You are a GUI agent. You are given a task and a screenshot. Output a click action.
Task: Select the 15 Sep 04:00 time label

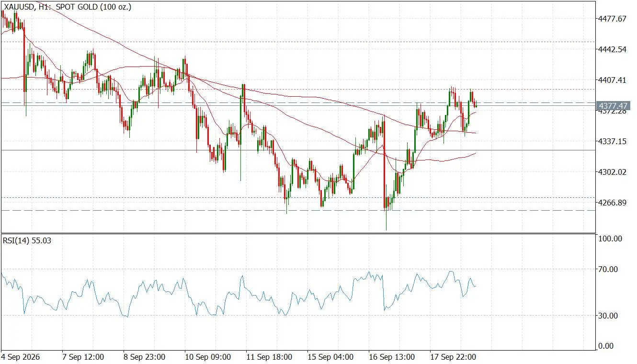click(330, 357)
